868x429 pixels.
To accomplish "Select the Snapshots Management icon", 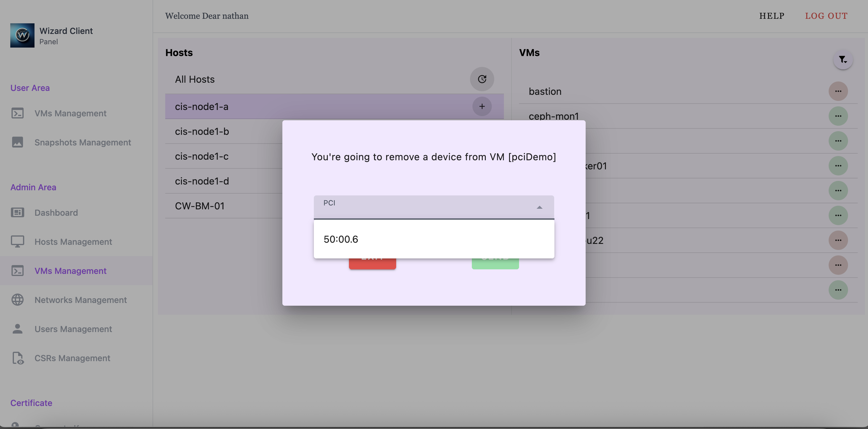I will pyautogui.click(x=18, y=142).
